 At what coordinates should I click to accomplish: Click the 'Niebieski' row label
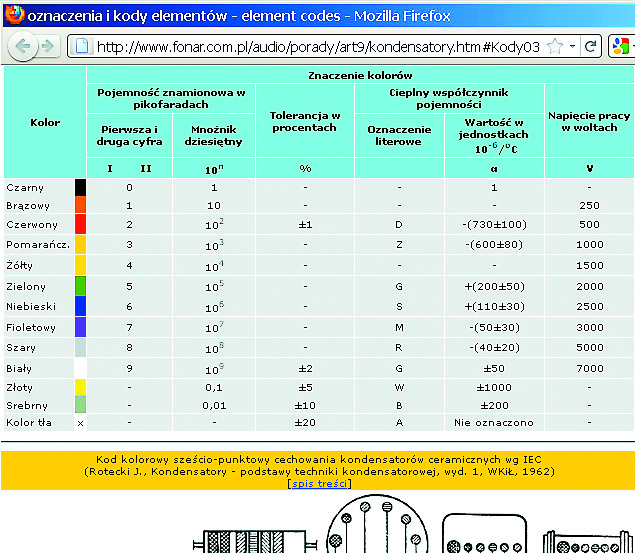coord(31,306)
